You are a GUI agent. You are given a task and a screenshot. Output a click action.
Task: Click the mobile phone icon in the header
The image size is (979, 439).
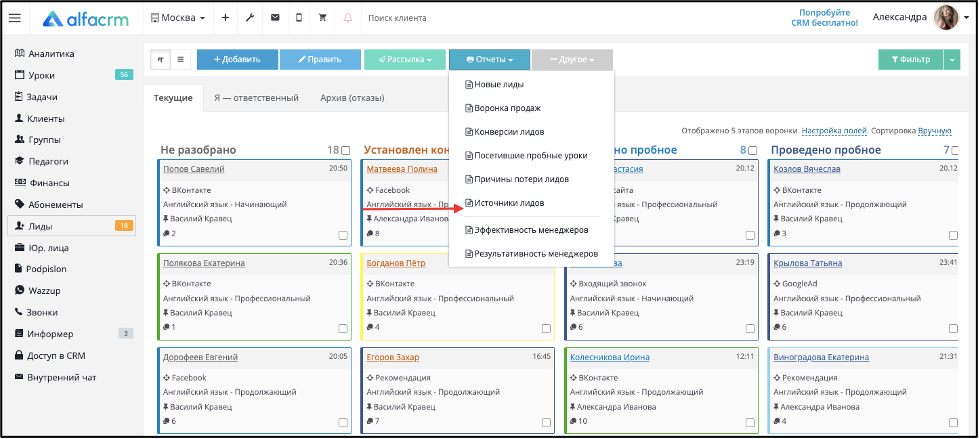pos(299,18)
